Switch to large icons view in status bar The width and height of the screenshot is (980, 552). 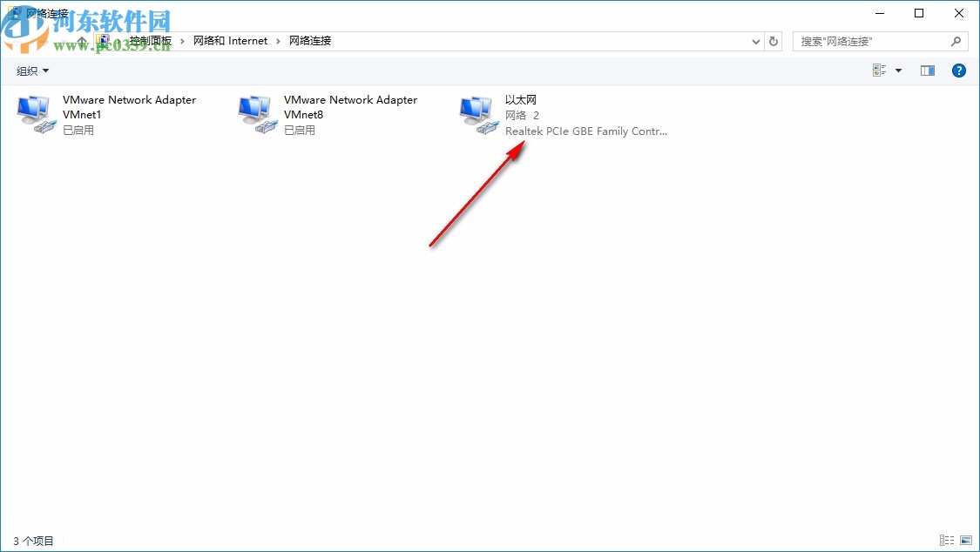point(966,540)
